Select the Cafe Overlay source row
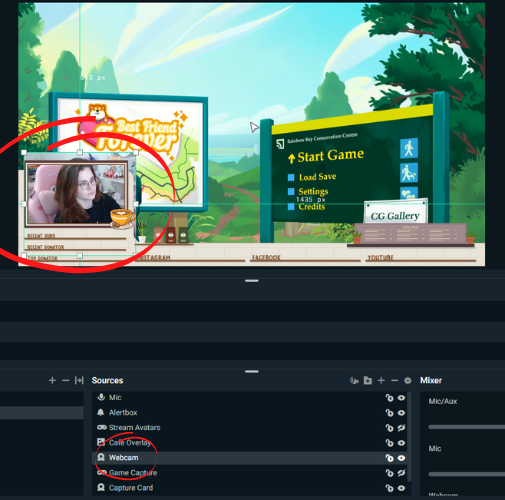The height and width of the screenshot is (500, 505). pos(250,443)
